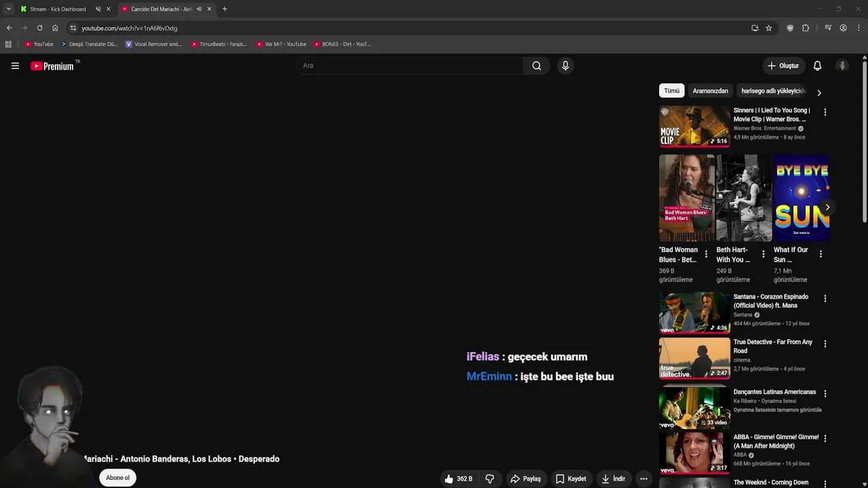The image size is (868, 488).
Task: Click the İndir download button
Action: (x=613, y=479)
